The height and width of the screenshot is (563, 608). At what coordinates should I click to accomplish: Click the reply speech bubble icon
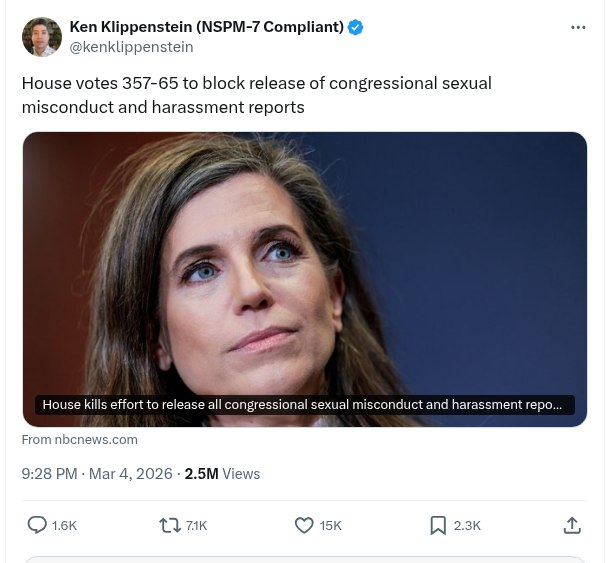37,524
